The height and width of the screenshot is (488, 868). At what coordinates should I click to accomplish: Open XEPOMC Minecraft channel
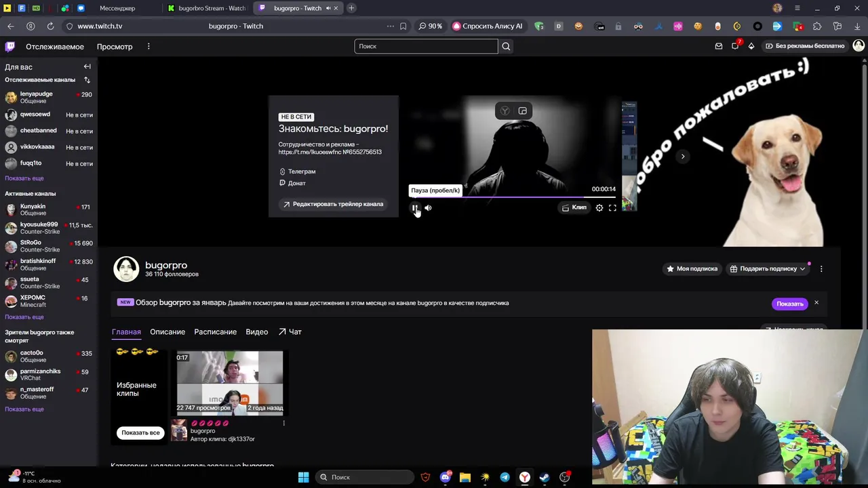49,301
